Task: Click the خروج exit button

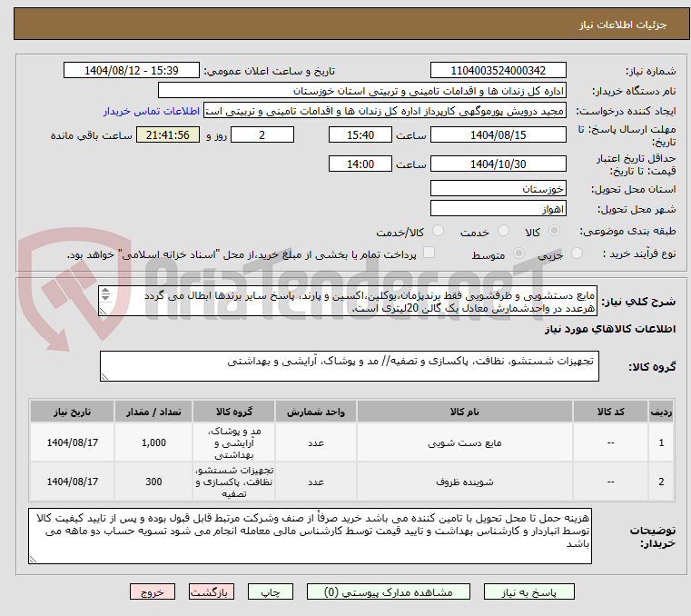Action: click(x=153, y=591)
